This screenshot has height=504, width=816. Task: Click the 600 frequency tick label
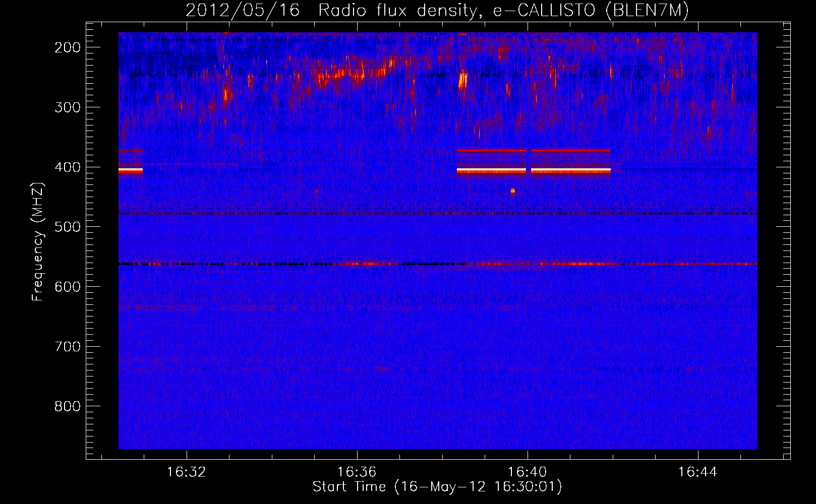(x=68, y=287)
